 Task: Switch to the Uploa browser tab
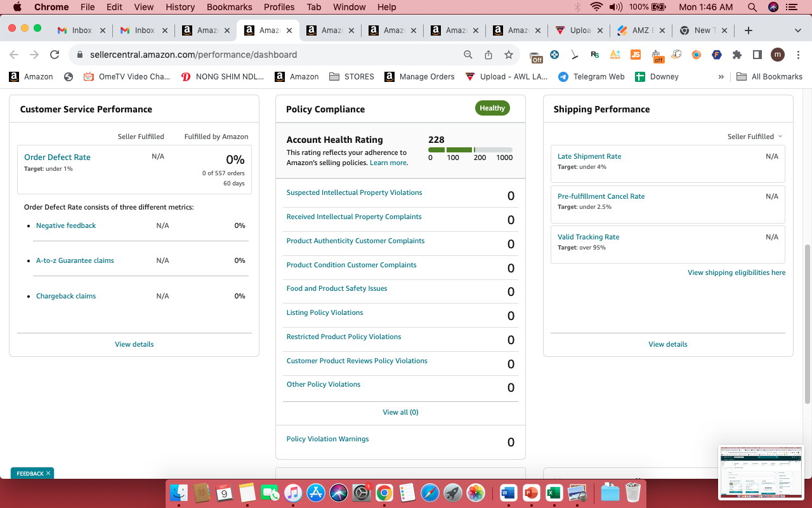click(579, 30)
